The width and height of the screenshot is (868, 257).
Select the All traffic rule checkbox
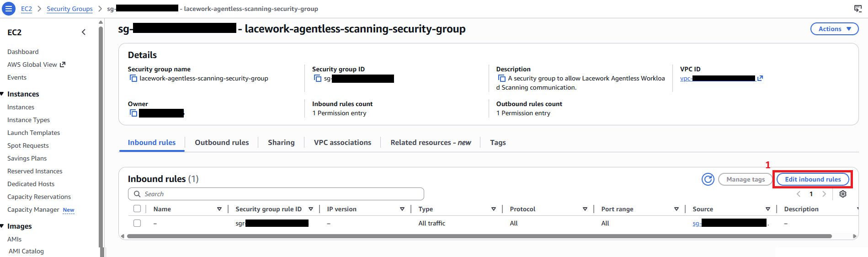137,223
